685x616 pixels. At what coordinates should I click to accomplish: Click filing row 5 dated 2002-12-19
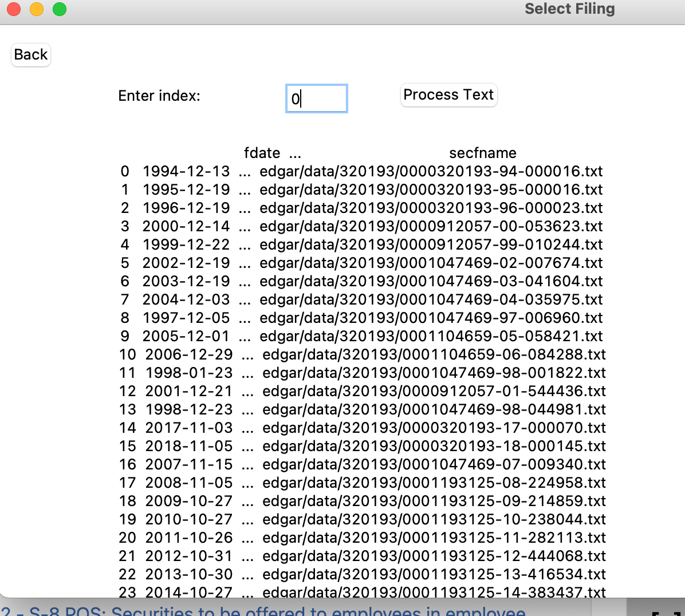361,263
